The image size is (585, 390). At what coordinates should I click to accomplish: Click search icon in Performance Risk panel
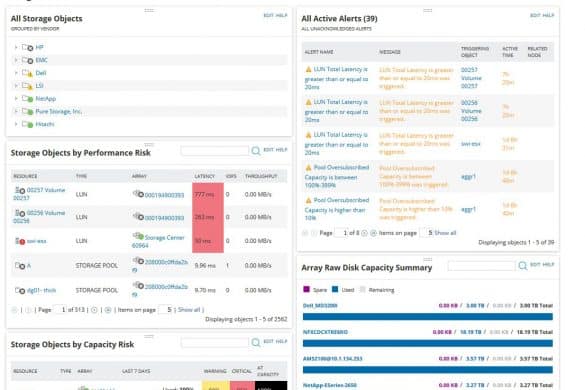pos(256,151)
